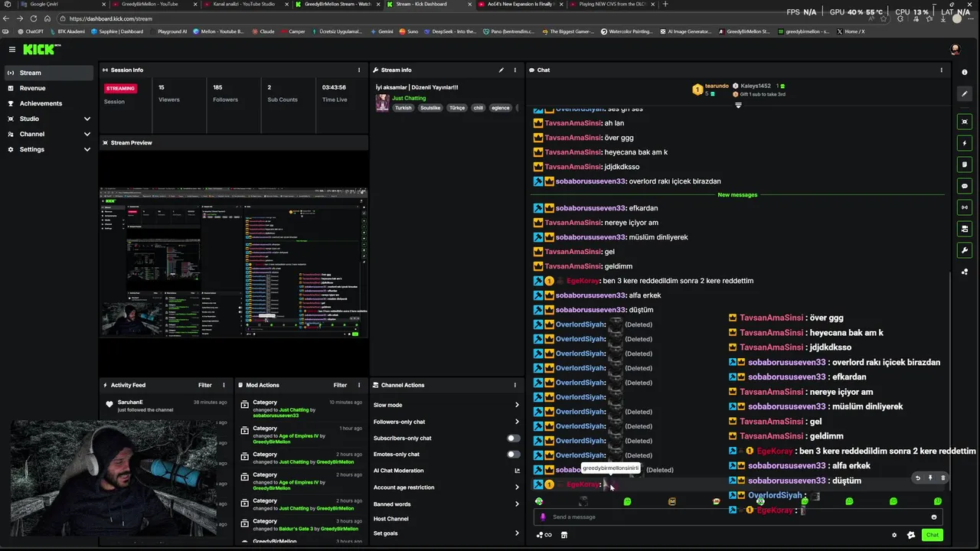Open the user avatar menu

click(x=955, y=49)
